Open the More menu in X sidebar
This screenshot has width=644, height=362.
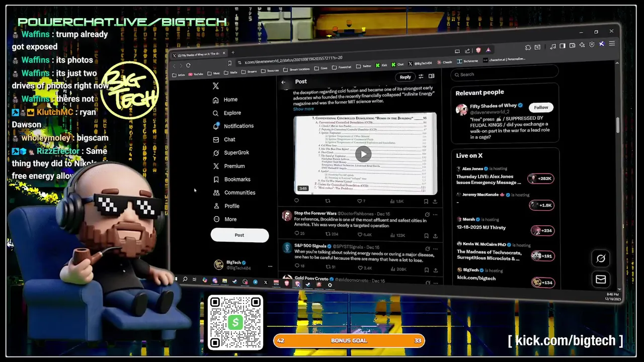(x=225, y=219)
